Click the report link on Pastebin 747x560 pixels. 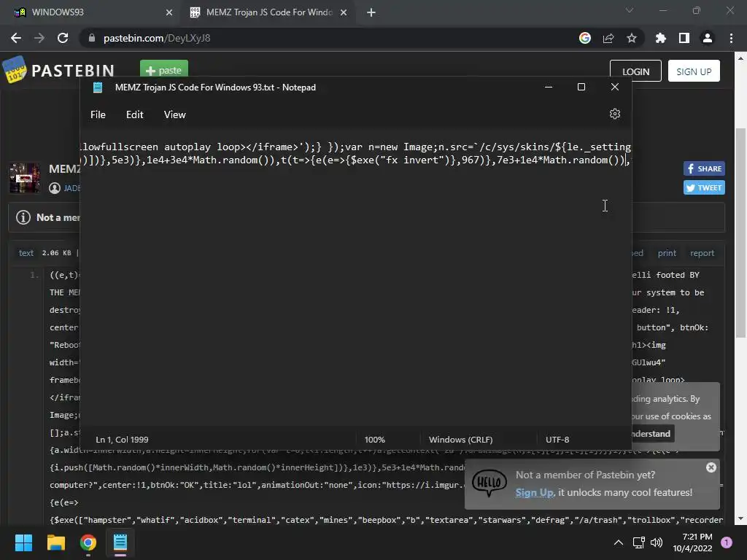(x=703, y=253)
